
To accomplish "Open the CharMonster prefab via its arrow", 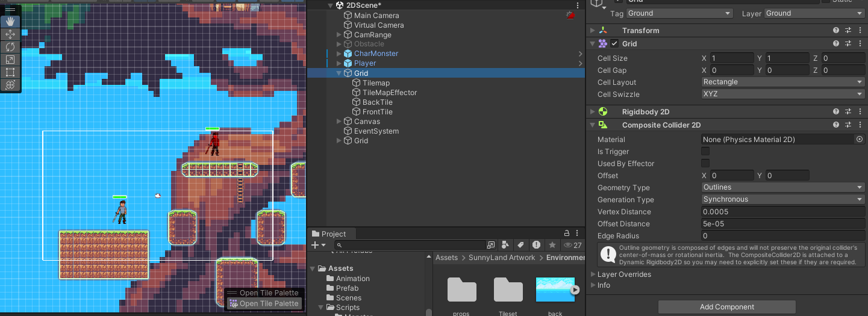I will pos(580,54).
